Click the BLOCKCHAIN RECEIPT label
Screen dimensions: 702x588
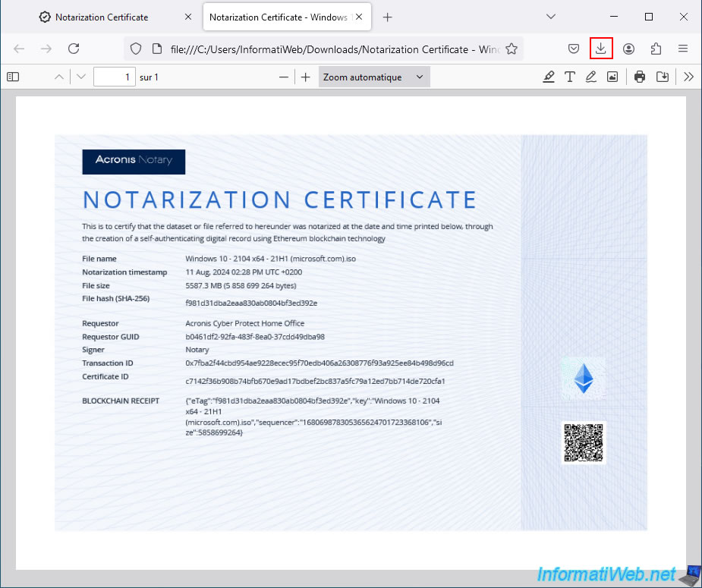tap(121, 401)
